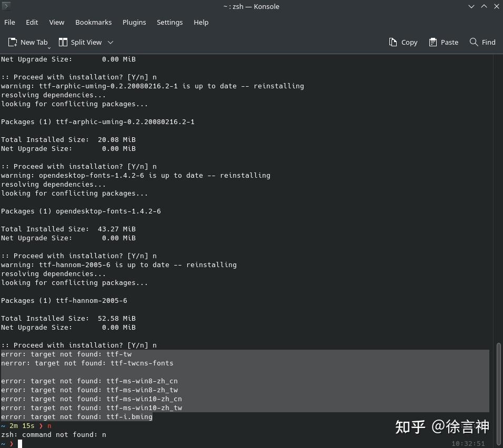Click the Paste icon in the toolbar
503x448 pixels.
click(x=432, y=42)
